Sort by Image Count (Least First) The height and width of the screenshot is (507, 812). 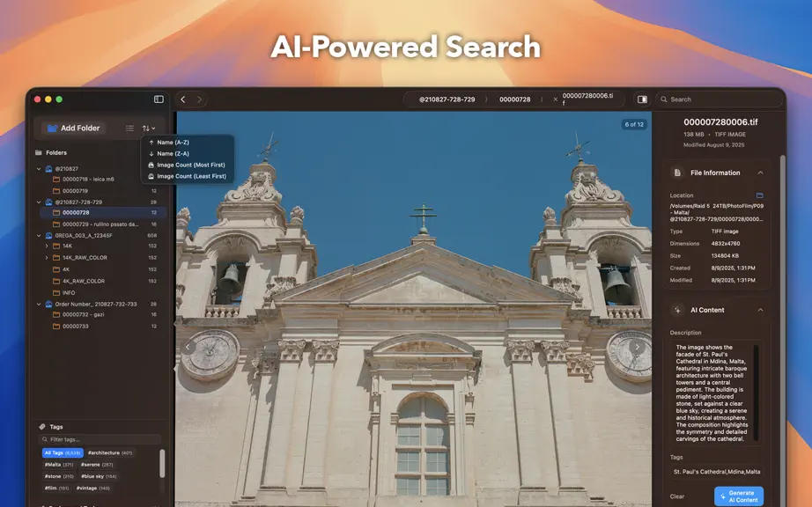tap(188, 176)
